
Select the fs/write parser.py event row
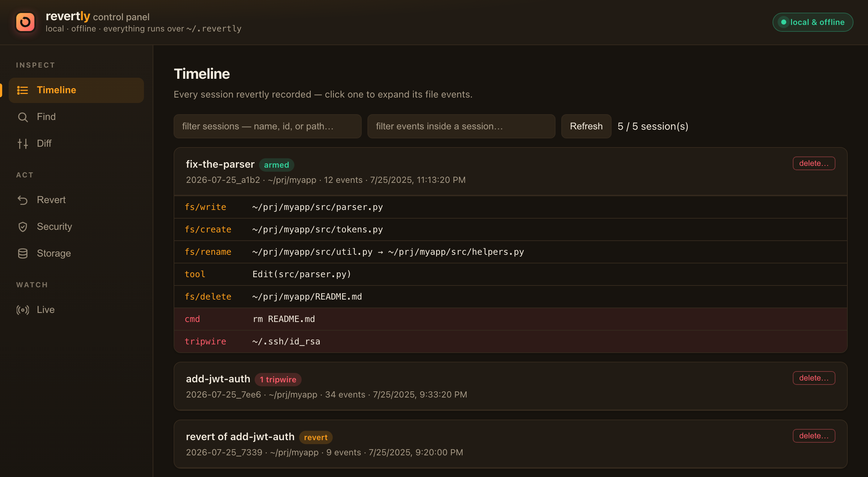coord(510,207)
